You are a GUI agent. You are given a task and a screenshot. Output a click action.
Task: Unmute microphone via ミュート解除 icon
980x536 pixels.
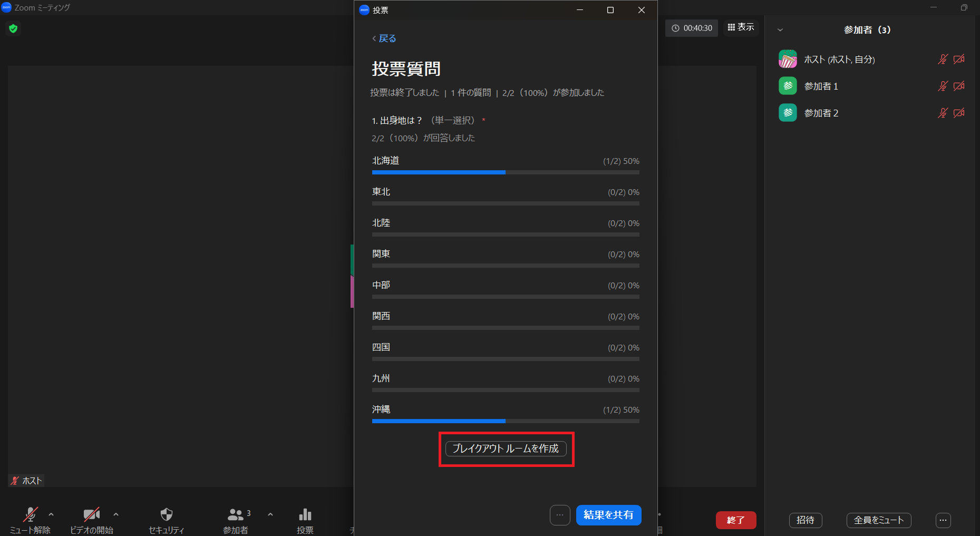tap(31, 514)
